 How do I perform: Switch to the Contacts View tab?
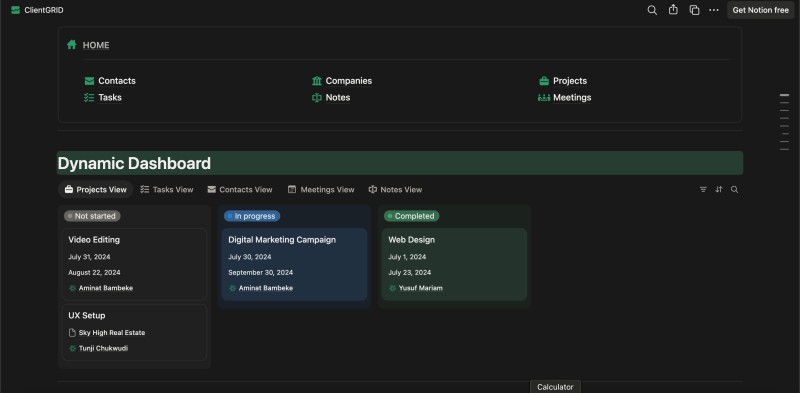tap(240, 189)
